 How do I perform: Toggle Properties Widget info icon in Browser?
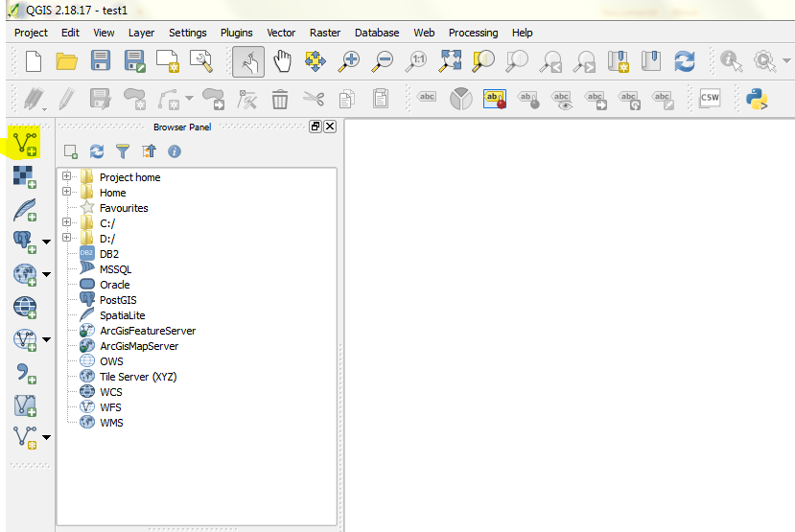coord(175,151)
